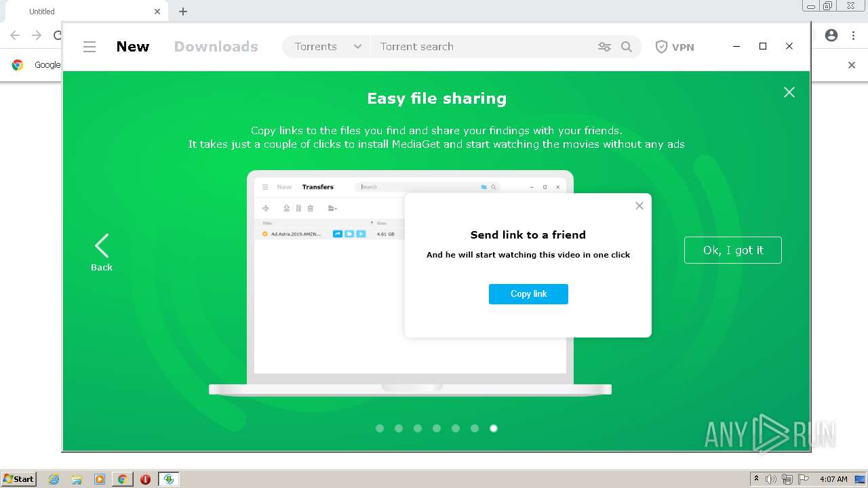The width and height of the screenshot is (868, 488).
Task: Open Chrome from the taskbar
Action: 122,479
